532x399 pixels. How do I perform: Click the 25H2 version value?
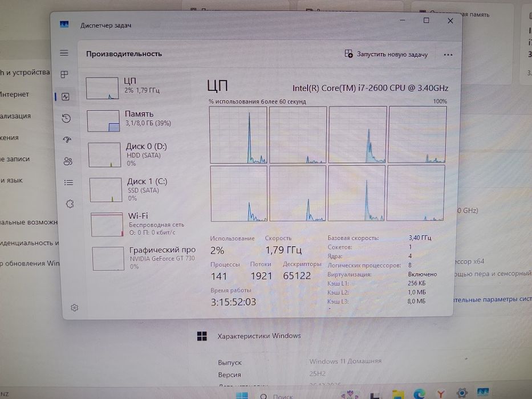[317, 373]
